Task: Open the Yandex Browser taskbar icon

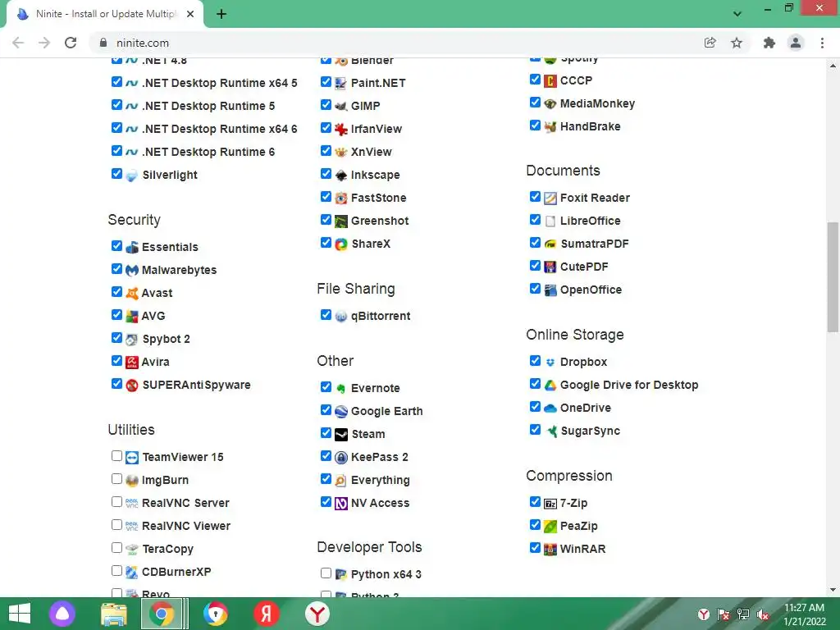Action: click(x=317, y=614)
